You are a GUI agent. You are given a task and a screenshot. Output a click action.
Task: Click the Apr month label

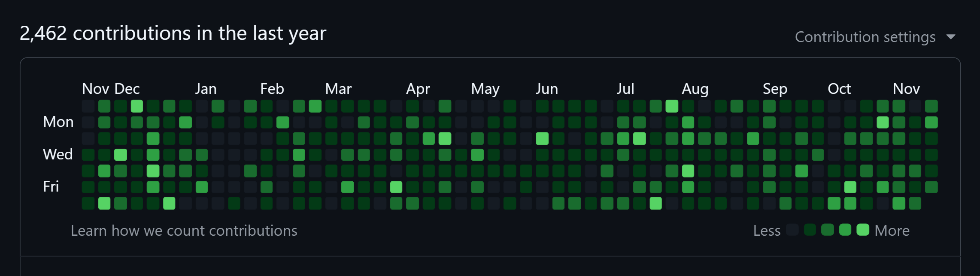pyautogui.click(x=418, y=89)
